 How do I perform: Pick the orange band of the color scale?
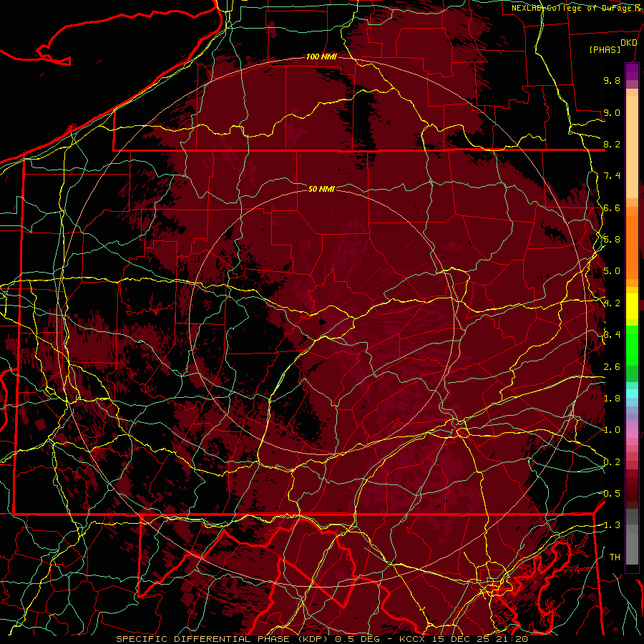click(x=632, y=245)
